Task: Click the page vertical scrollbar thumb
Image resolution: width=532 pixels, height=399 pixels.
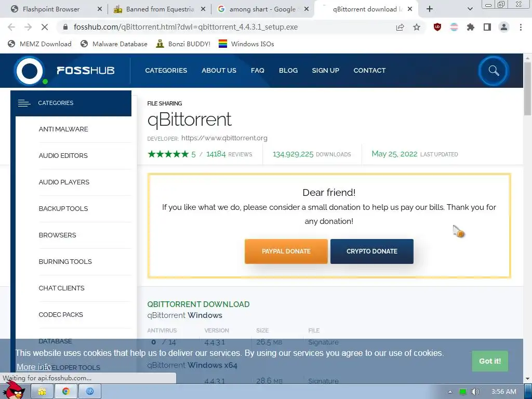Action: coord(528,89)
